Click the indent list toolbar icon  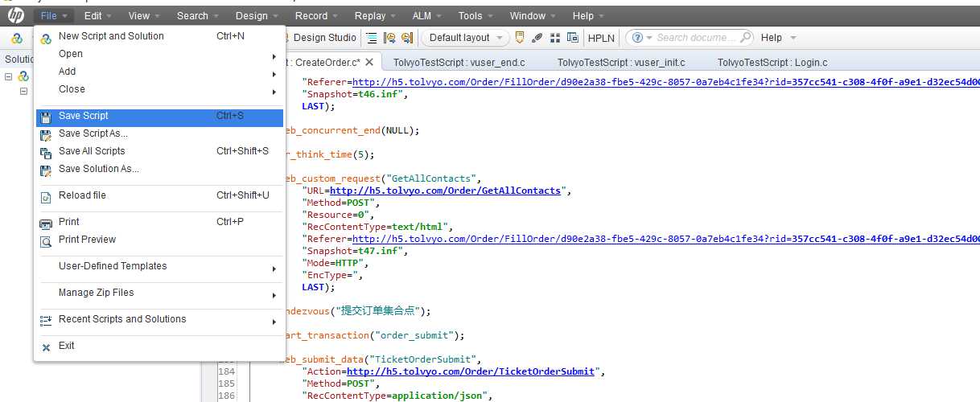pos(372,38)
